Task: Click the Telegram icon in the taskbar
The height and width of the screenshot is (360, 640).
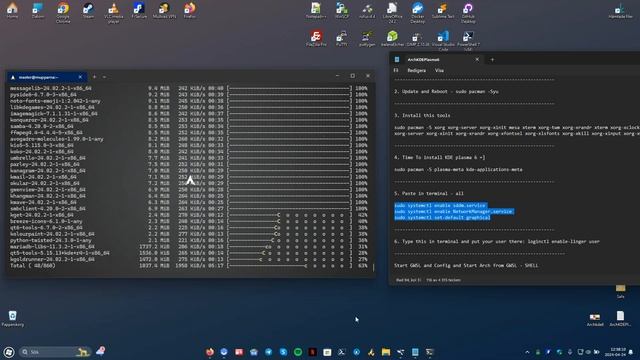Action: (269, 352)
